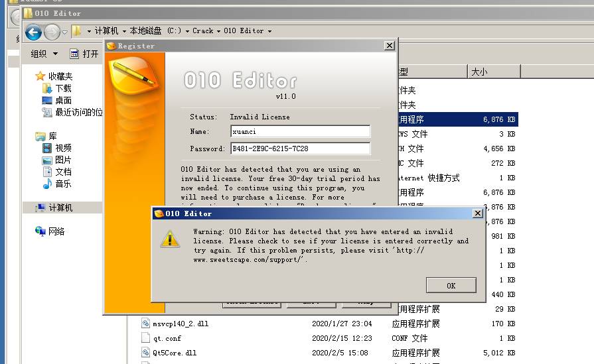Open the 文档 library
594x364 pixels.
click(63, 172)
